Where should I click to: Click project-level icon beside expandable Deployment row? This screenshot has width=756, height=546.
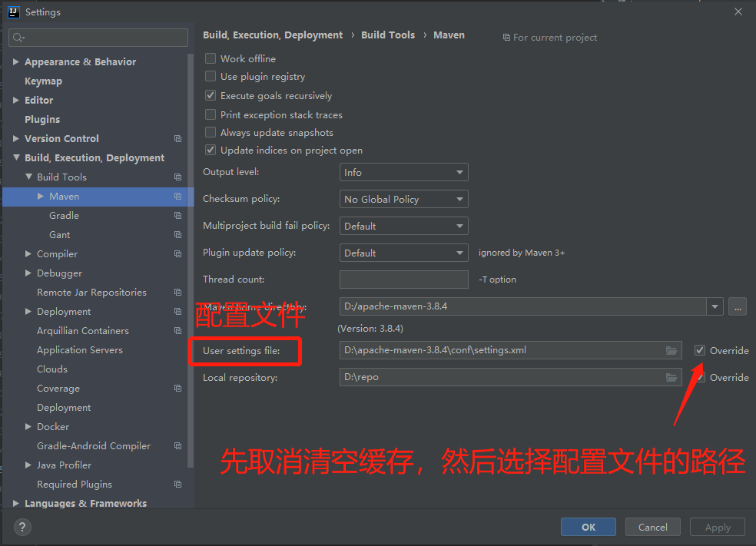[x=178, y=312]
